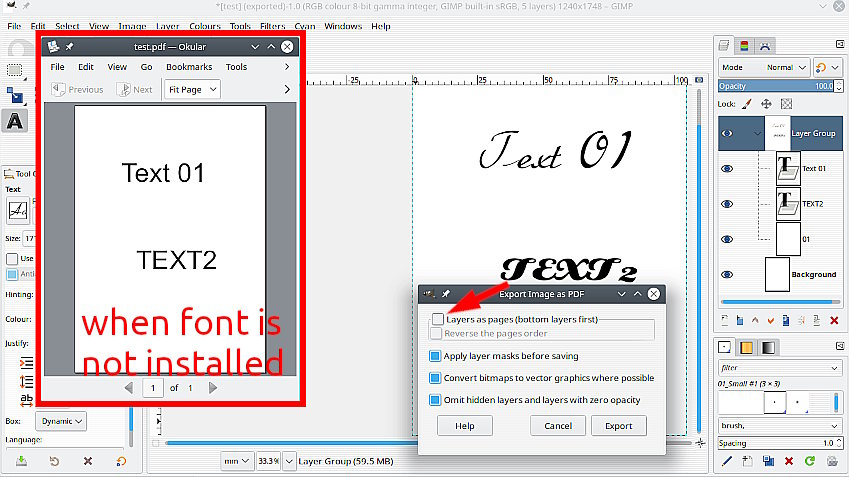Toggle the Use editor checkbox in Text options
The image size is (849, 477).
[12, 259]
